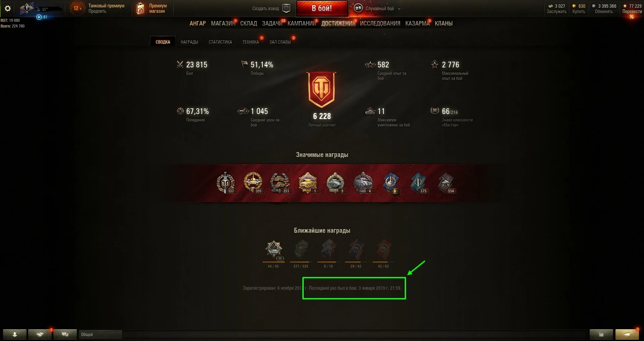Click Купить under gold balance
The height and width of the screenshot is (341, 644).
579,11
